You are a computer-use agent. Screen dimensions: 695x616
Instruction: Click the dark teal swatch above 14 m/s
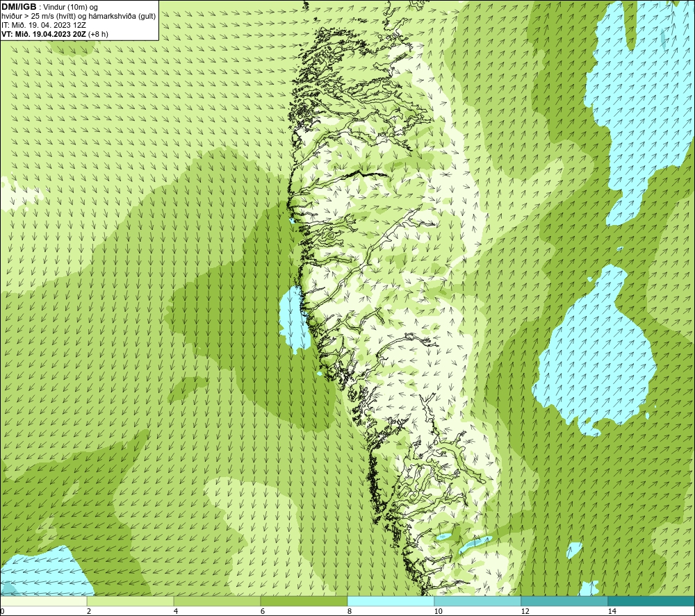coord(652,601)
